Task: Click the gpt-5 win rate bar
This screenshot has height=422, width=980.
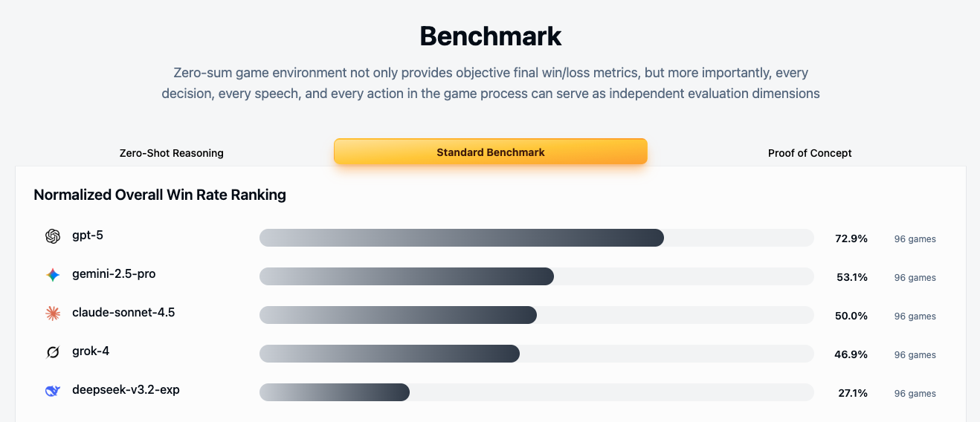Action: click(461, 238)
